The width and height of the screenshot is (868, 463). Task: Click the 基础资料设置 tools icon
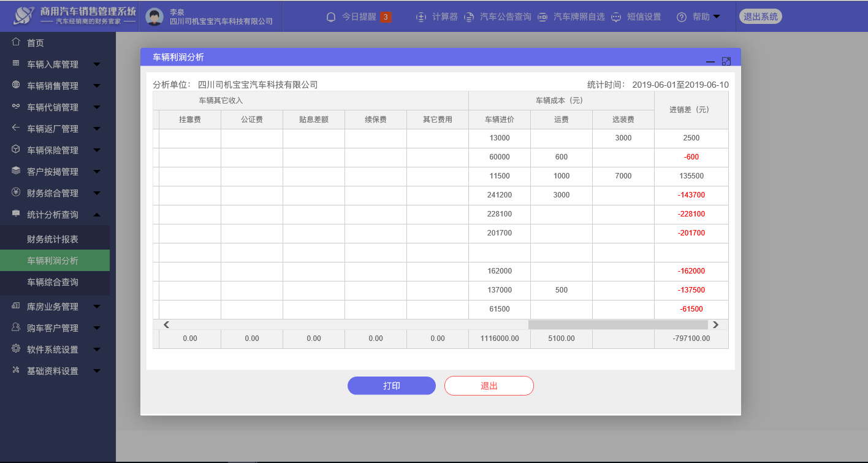click(x=17, y=370)
